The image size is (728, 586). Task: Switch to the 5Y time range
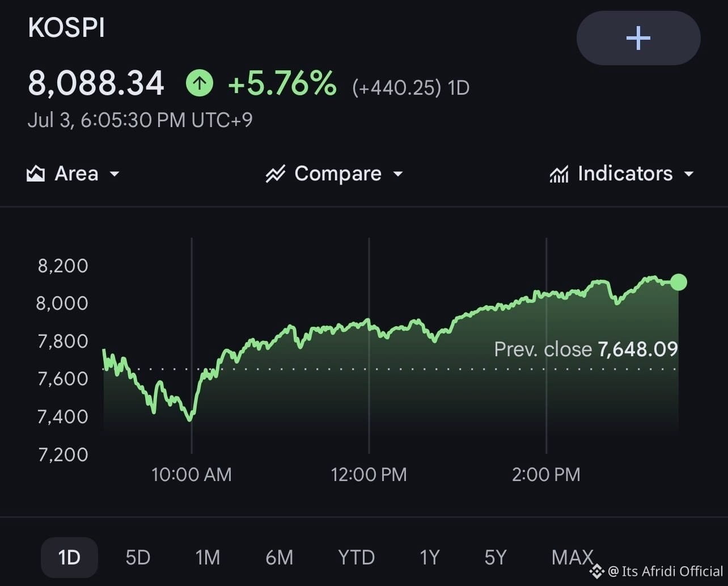(496, 557)
